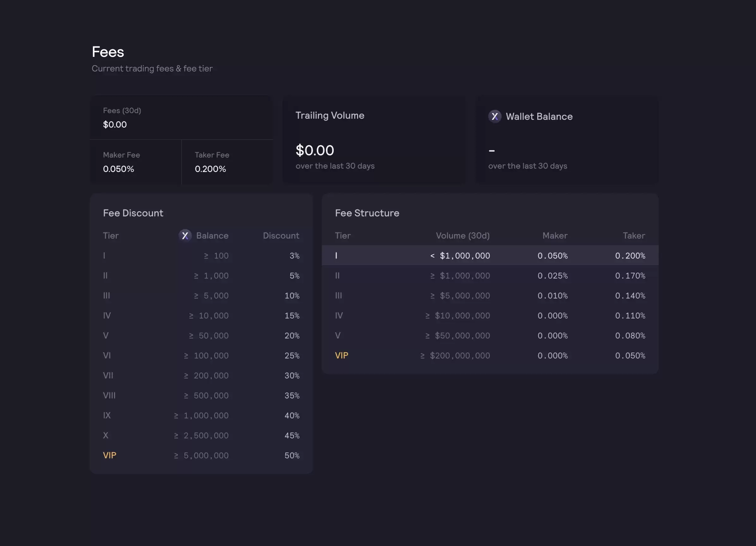
Task: Select the highlighted Tier I fee structure row
Action: (490, 256)
